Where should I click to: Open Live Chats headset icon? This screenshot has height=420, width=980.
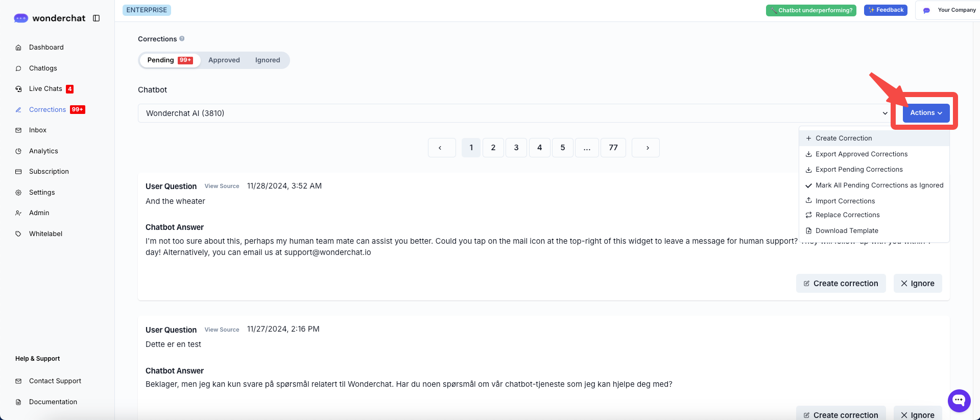pyautogui.click(x=18, y=89)
